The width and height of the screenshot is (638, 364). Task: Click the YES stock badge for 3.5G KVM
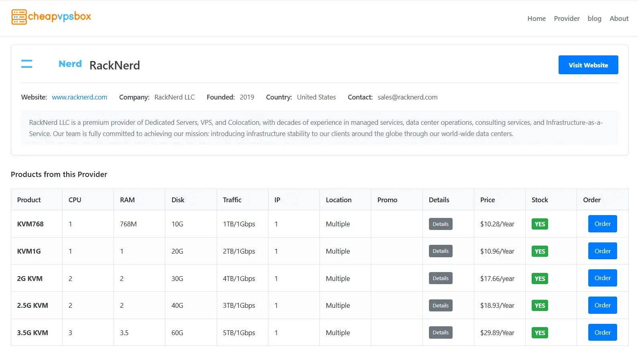pos(540,333)
